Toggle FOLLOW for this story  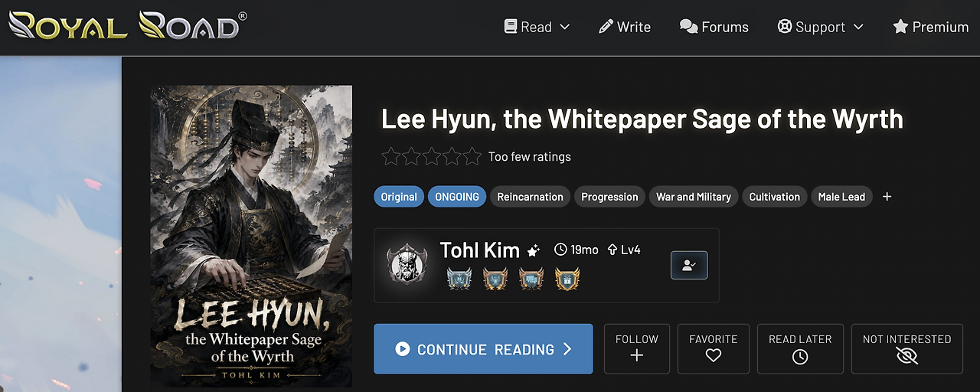pos(637,349)
